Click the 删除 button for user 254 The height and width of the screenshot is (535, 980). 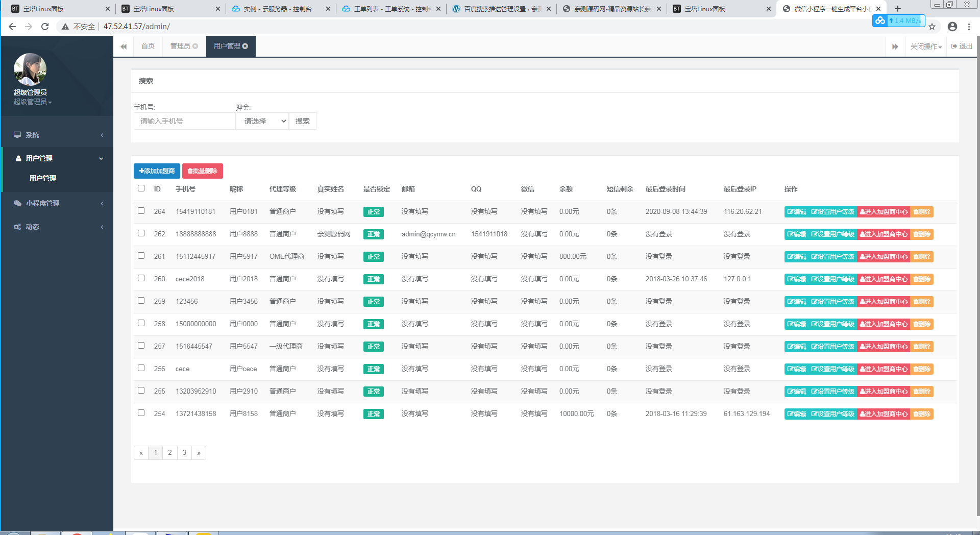pyautogui.click(x=922, y=414)
